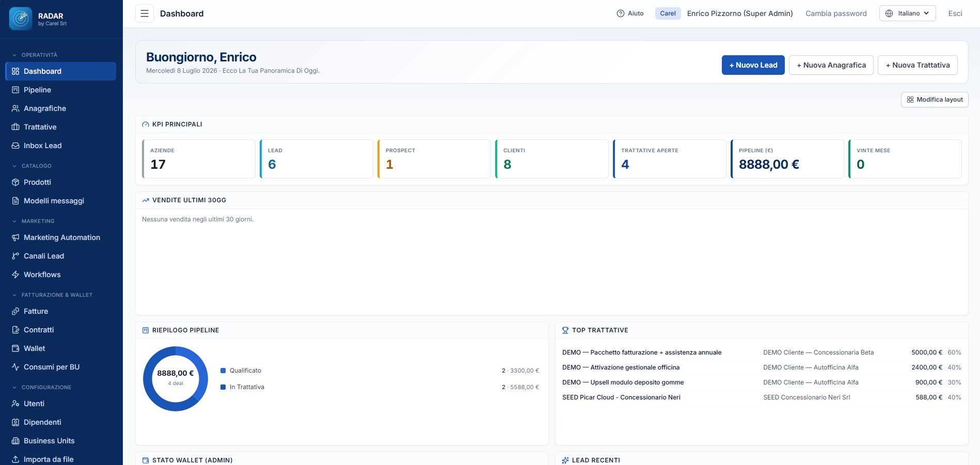Screen dimensions: 980x465
Task: Open Pipeline from the sidebar menu
Action: pos(60,90)
